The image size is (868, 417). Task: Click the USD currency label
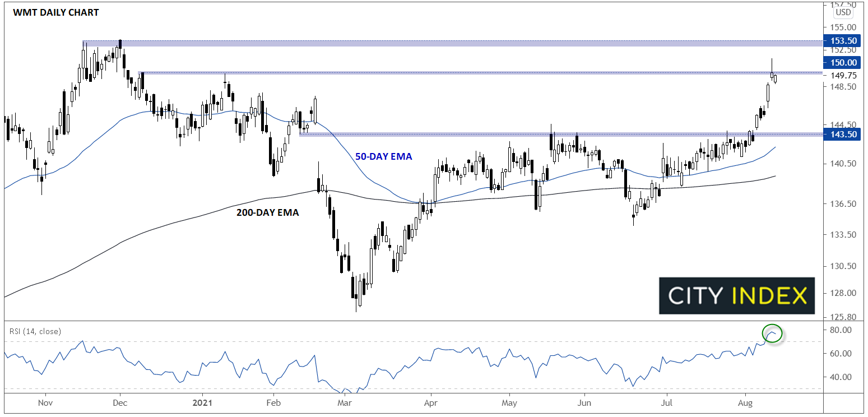click(x=842, y=13)
